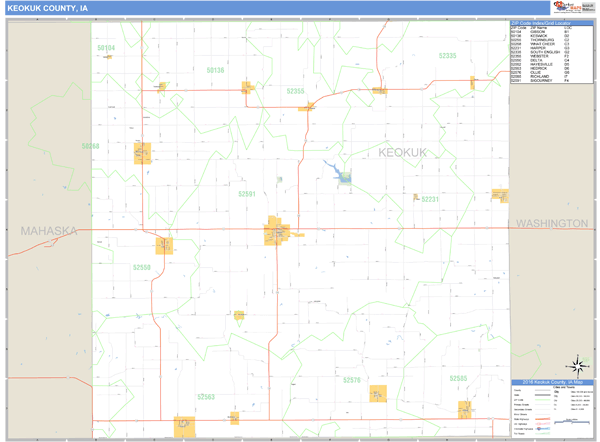This screenshot has width=600, height=442.
Task: Select the OLLIE row in ZIP index
Action: [x=541, y=72]
